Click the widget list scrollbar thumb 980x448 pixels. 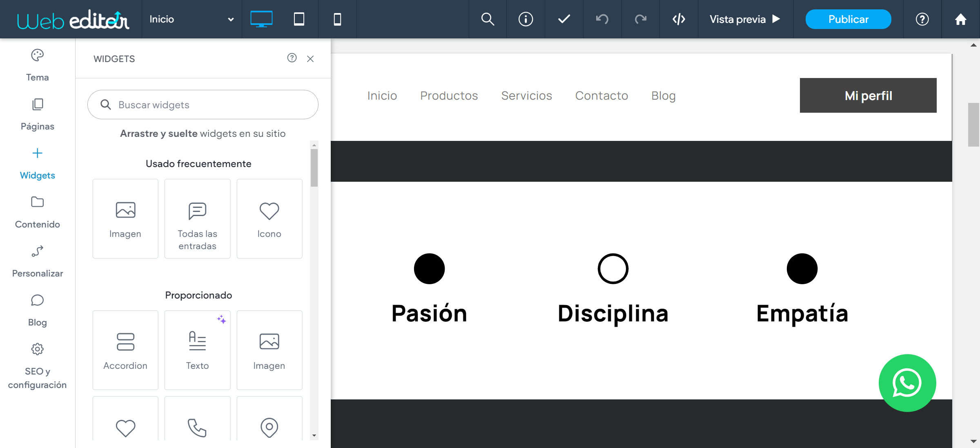[314, 168]
